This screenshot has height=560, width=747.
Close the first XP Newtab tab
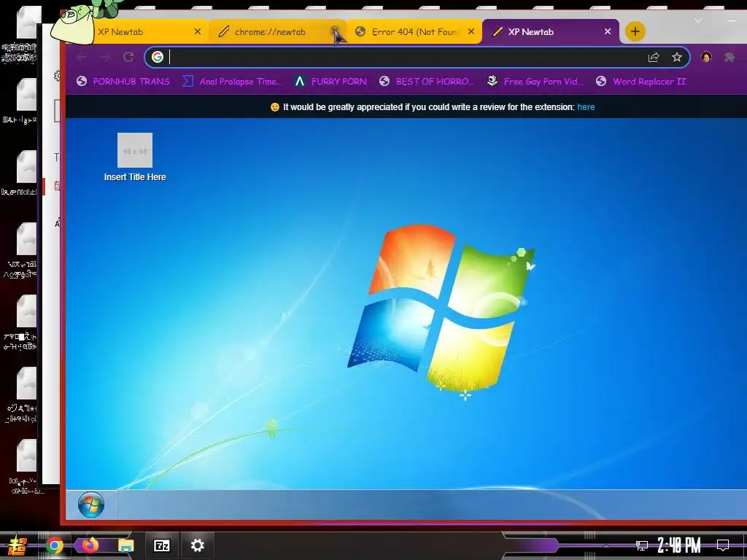198,31
